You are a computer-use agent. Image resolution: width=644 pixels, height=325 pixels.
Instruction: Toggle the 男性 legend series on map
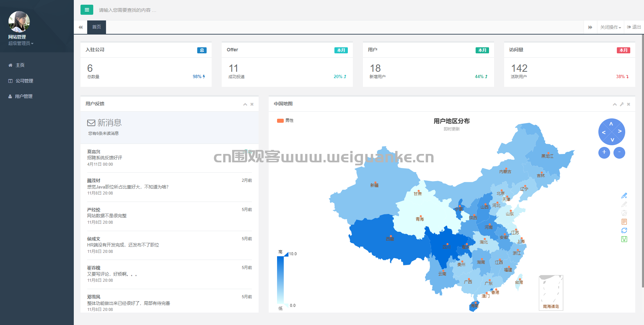(285, 121)
